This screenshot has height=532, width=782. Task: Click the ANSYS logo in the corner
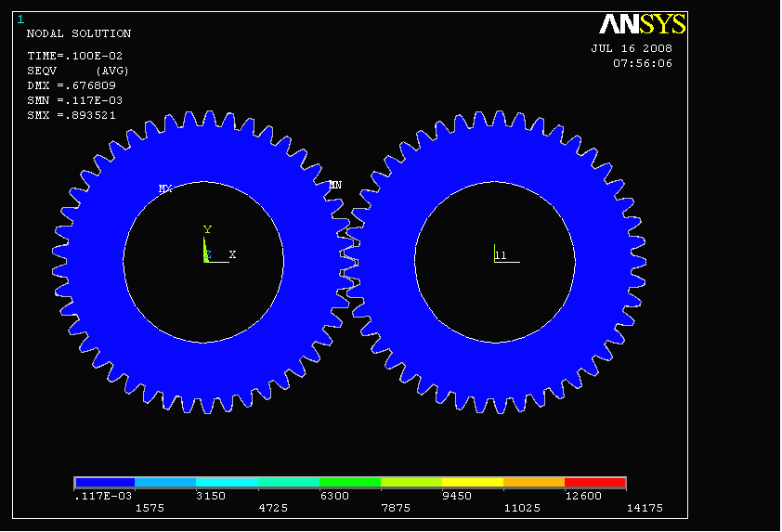tap(642, 24)
